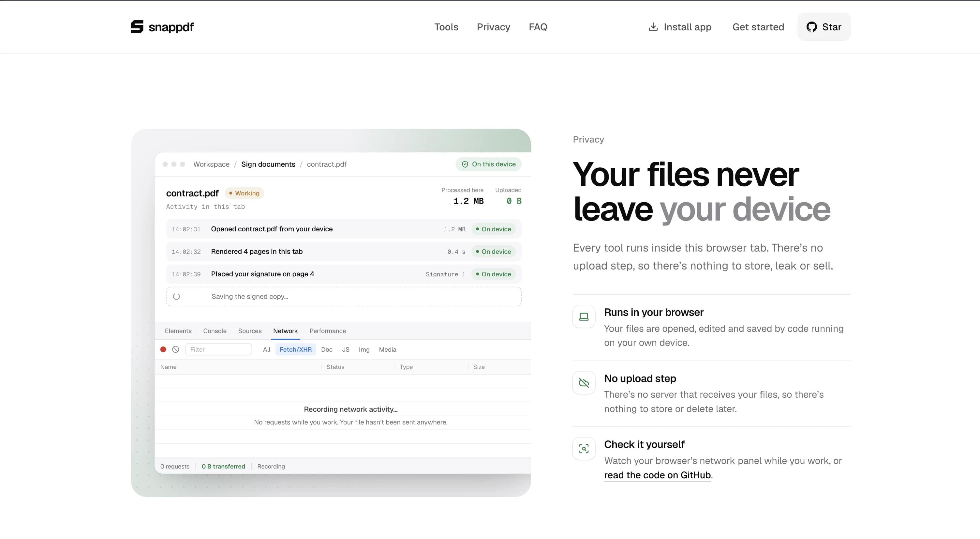Click the clear (circle-slash) icon in Network panel
The width and height of the screenshot is (980, 539).
pos(175,349)
